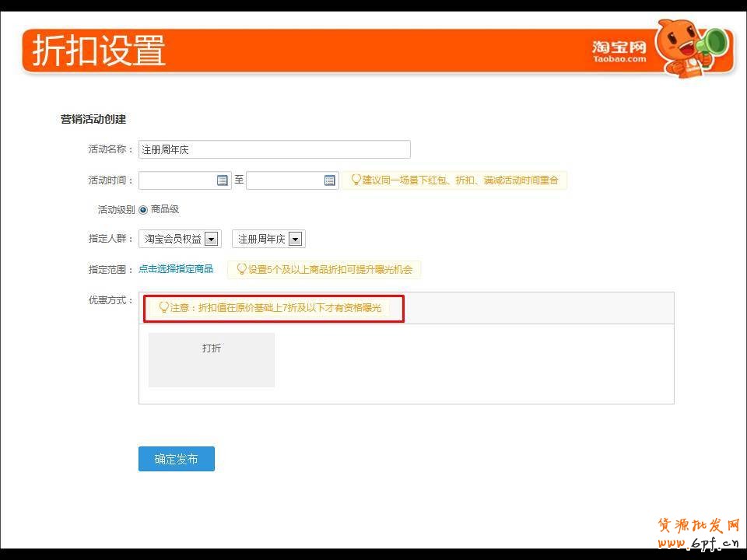Open the 注册周年庆 dropdown list
This screenshot has width=747, height=560.
(x=296, y=240)
